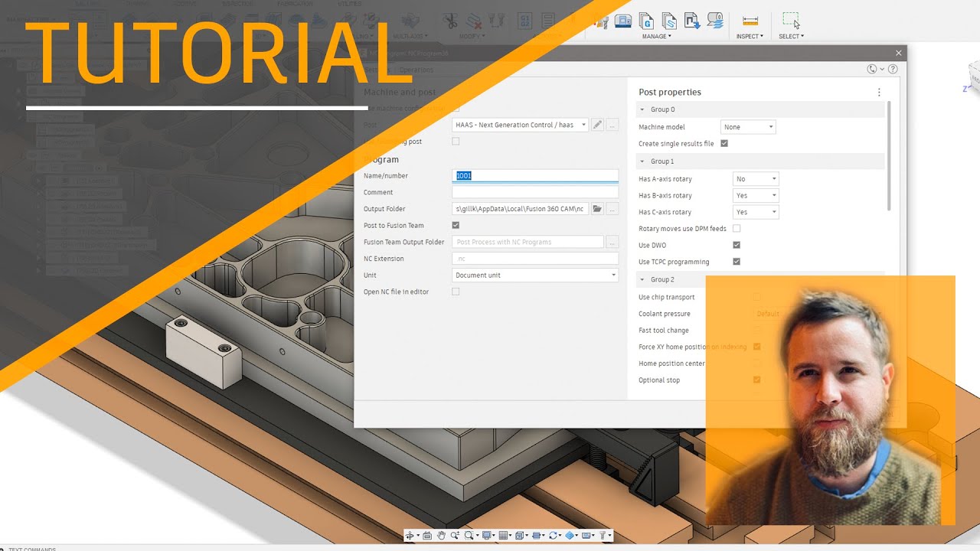Select the Pan hand tool in navigation bar

click(442, 536)
